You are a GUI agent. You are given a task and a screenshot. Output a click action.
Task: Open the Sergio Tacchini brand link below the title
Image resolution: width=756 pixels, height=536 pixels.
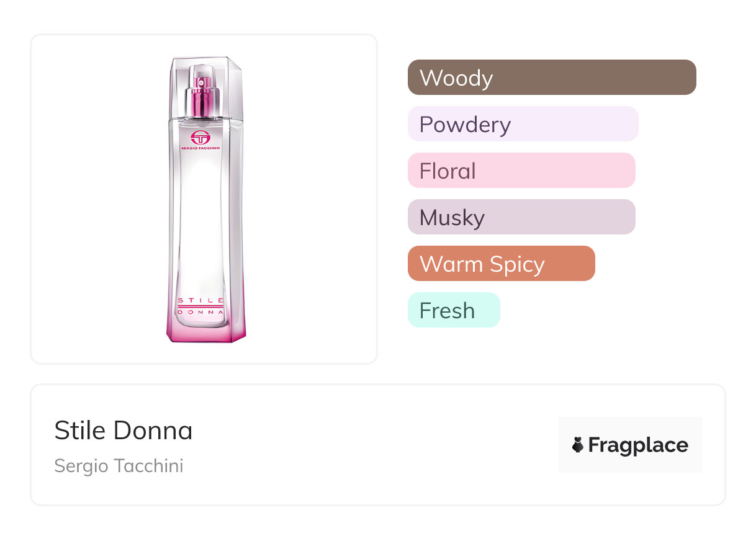[119, 466]
